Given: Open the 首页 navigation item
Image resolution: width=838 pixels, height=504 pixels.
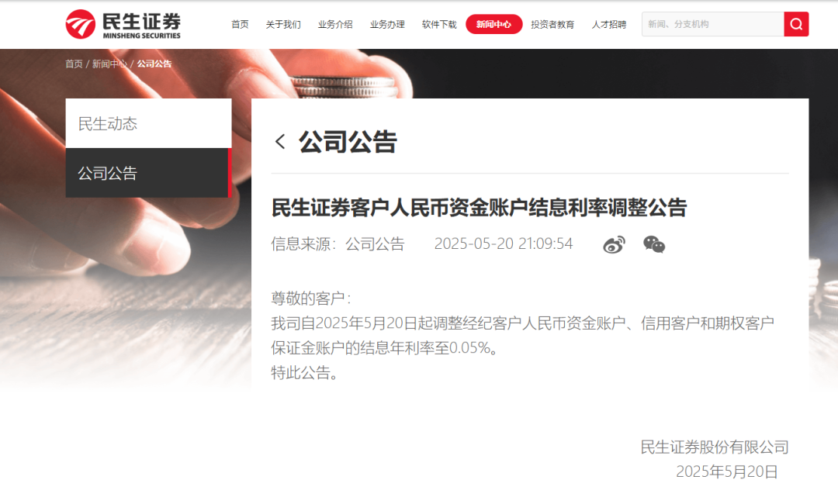Looking at the screenshot, I should (x=240, y=25).
